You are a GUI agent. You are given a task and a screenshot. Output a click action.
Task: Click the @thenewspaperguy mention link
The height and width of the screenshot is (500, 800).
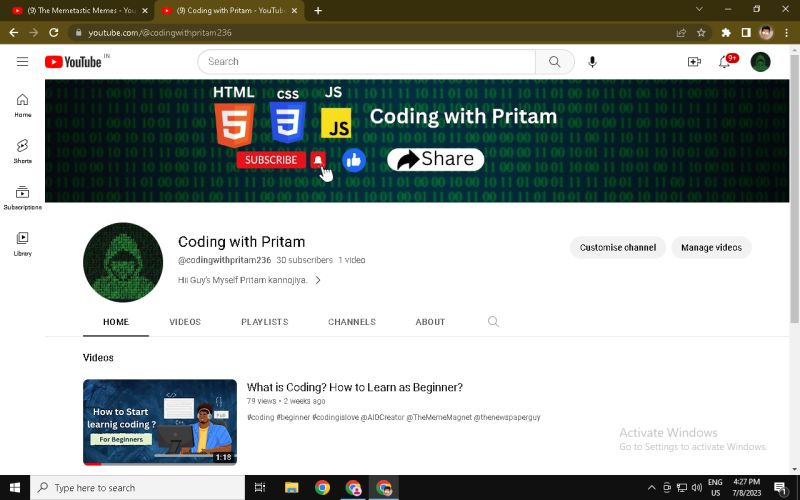point(507,417)
